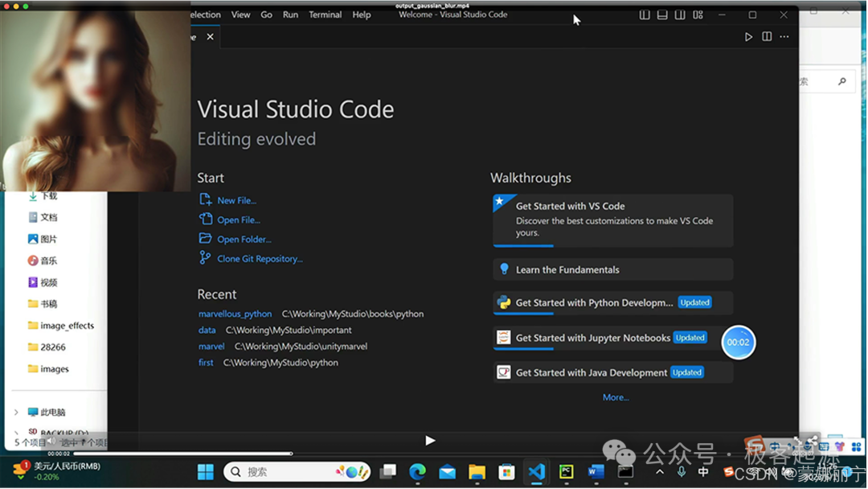Click the video player play button

[430, 441]
